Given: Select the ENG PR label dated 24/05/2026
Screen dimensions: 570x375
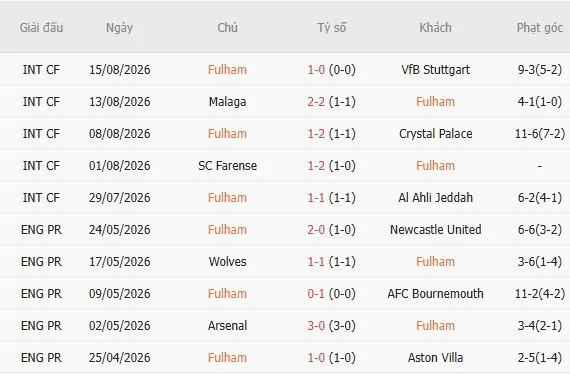Looking at the screenshot, I should coord(41,229).
